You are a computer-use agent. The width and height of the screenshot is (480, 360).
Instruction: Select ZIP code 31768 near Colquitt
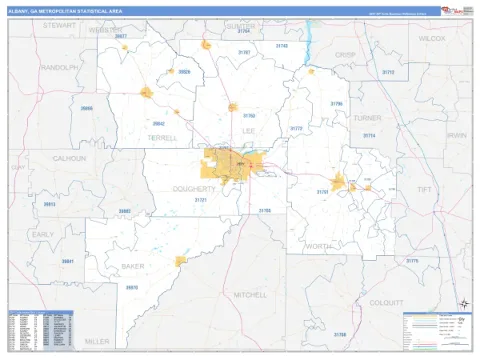point(340,334)
